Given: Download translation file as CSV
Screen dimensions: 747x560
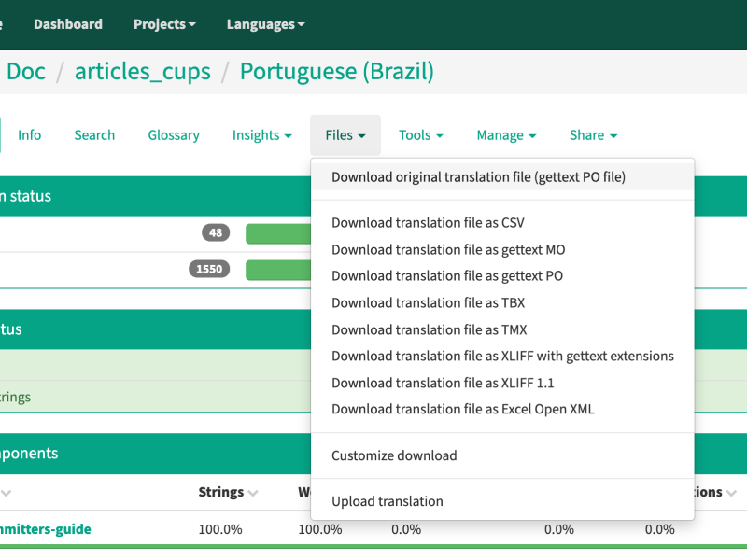Looking at the screenshot, I should 502,223.
